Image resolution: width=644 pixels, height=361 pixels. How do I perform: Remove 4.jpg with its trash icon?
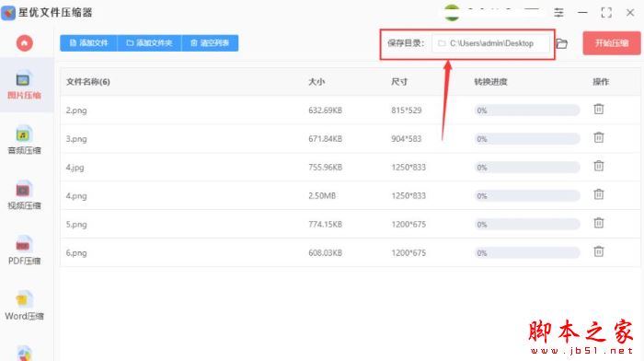click(x=598, y=166)
